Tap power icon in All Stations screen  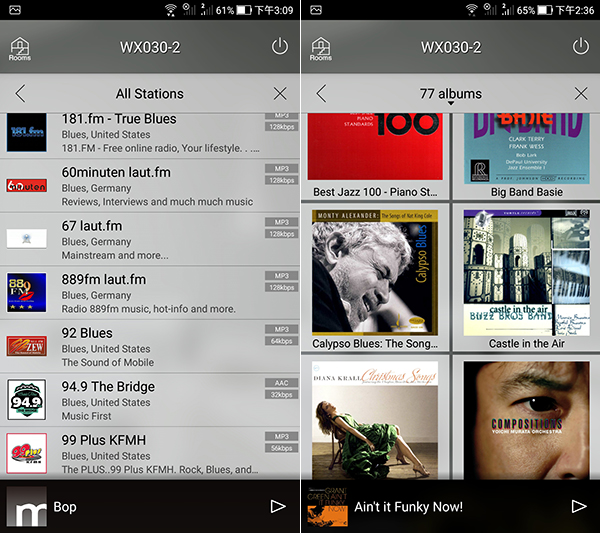[280, 46]
